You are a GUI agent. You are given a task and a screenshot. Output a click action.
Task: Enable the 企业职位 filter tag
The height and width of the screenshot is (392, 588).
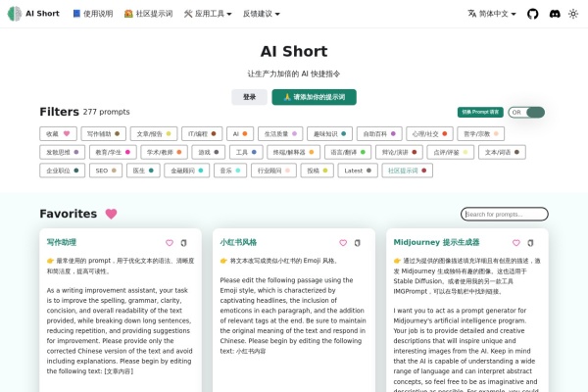click(x=63, y=171)
